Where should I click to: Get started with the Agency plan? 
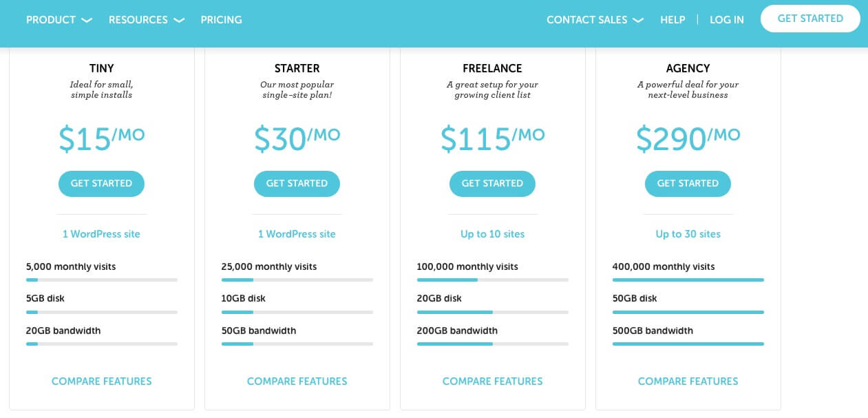688,184
